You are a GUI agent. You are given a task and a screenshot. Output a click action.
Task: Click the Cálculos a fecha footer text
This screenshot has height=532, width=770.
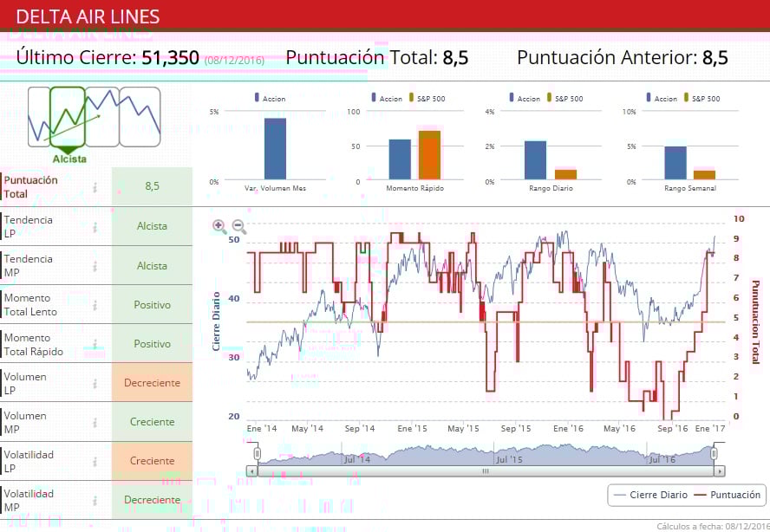[x=713, y=527]
